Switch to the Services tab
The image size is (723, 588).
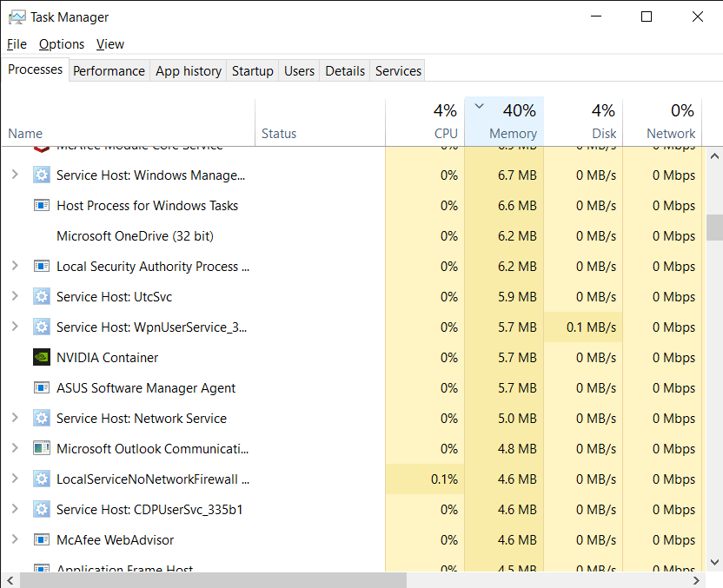[x=397, y=71]
